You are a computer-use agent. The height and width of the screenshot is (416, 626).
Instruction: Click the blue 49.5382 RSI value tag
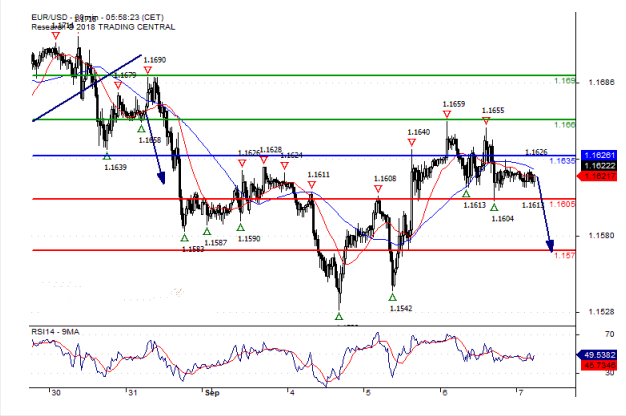[x=600, y=354]
